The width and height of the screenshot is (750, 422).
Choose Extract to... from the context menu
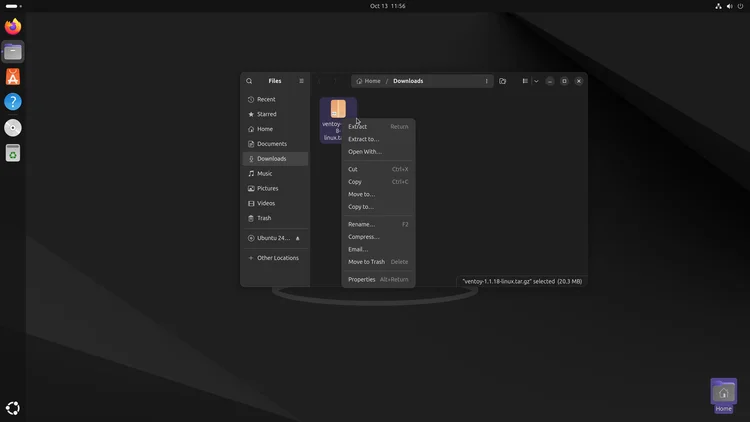(378, 139)
